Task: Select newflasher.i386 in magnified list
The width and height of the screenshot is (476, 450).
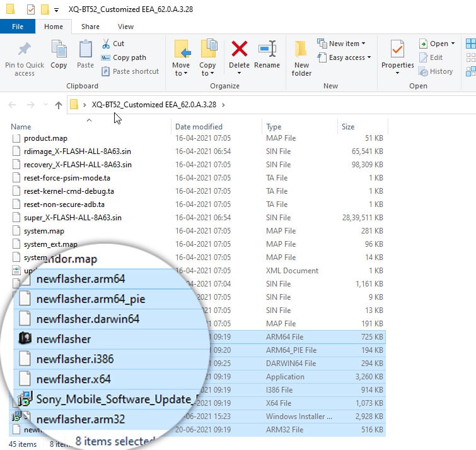Action: [75, 359]
